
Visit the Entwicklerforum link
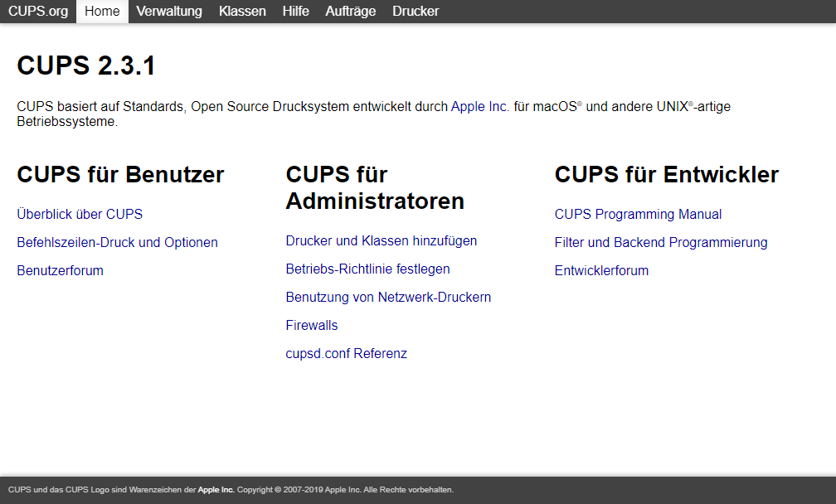coord(601,271)
